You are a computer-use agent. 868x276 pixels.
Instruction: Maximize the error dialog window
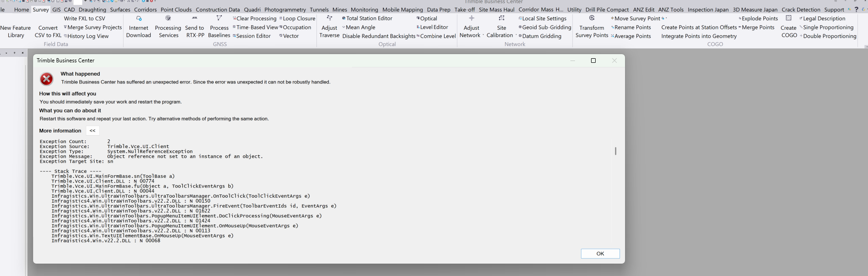point(593,61)
